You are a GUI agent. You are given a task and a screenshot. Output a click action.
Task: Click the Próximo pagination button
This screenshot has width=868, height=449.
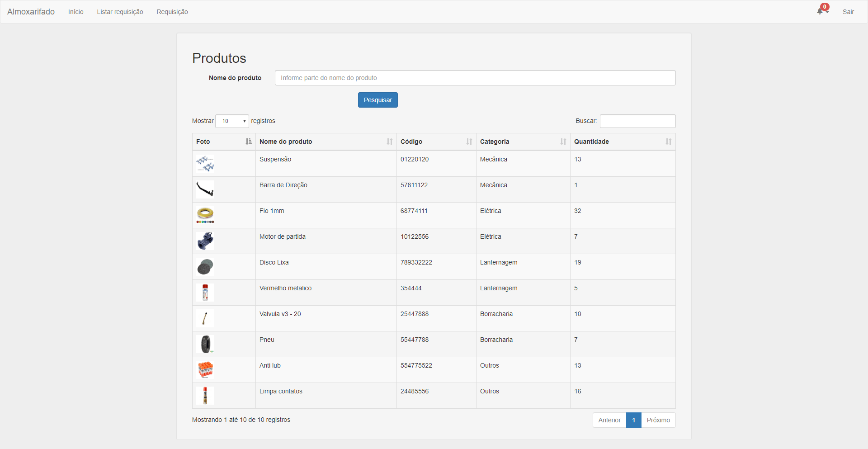(x=658, y=420)
